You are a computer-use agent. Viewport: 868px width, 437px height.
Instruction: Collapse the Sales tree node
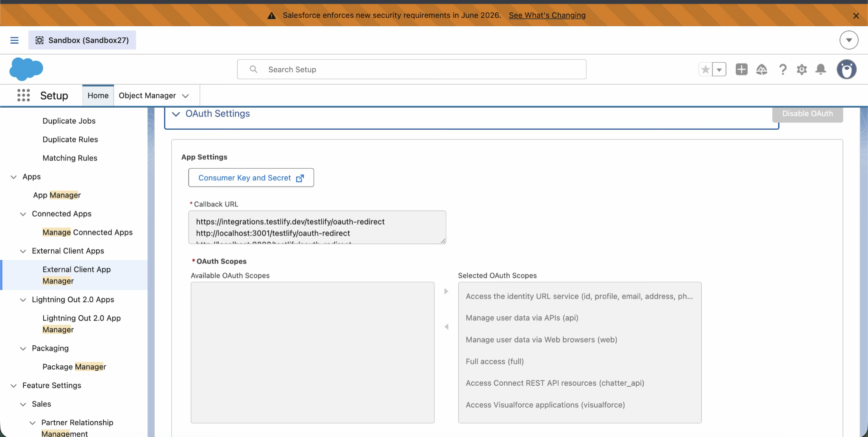(23, 404)
